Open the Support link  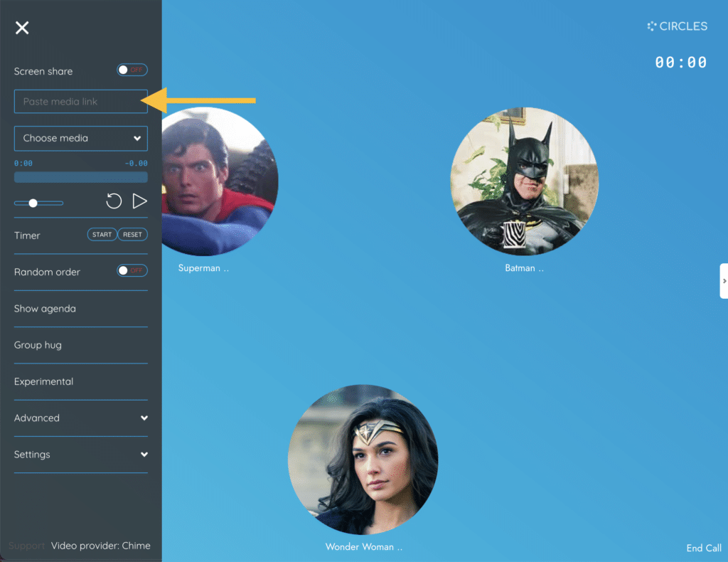26,546
